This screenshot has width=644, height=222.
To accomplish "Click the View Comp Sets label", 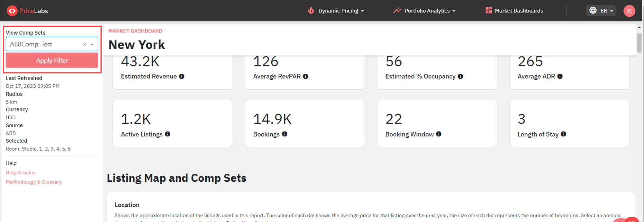I will 26,33.
